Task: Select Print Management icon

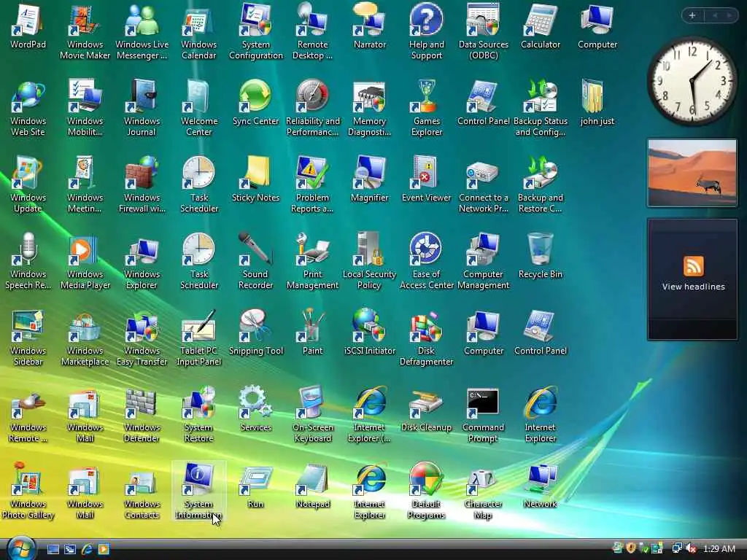Action: pos(312,262)
